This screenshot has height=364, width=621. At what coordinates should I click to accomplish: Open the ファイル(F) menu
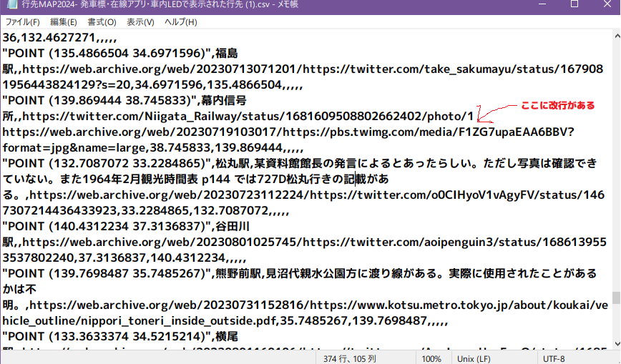click(23, 22)
